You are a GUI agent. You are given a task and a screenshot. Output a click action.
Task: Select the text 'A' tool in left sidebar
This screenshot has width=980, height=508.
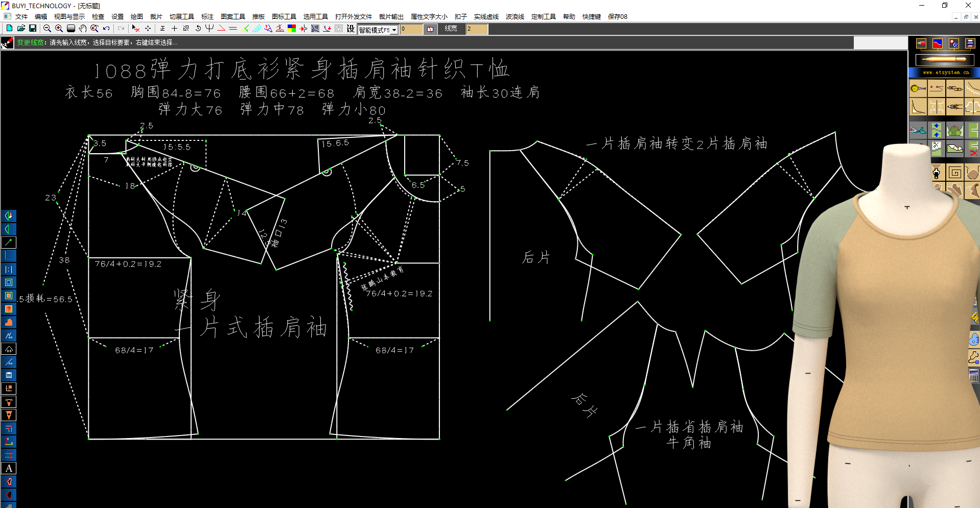point(9,468)
